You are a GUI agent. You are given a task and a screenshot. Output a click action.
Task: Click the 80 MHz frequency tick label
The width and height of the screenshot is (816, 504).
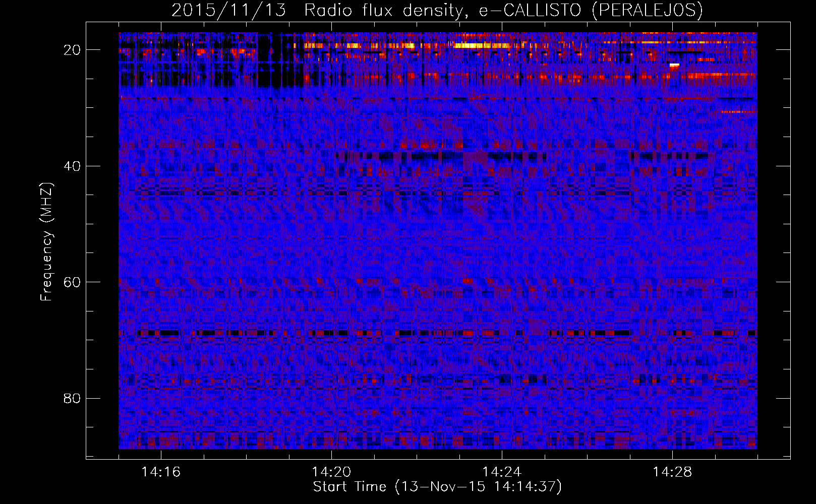[x=72, y=398]
